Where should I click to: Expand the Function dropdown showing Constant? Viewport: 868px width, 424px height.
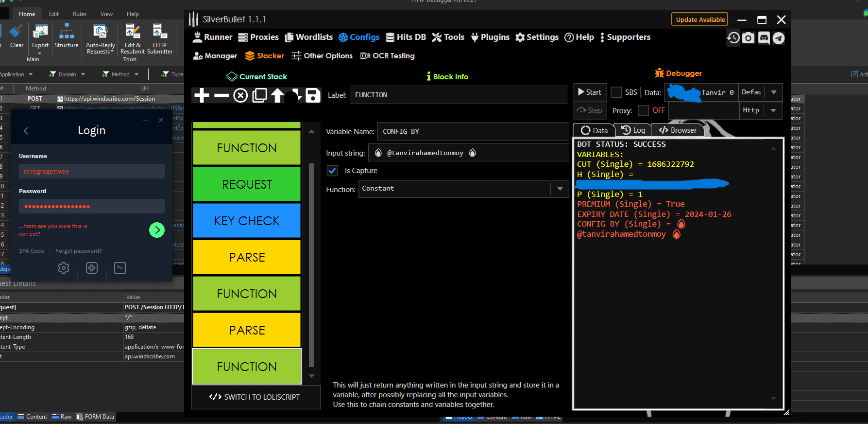click(560, 189)
